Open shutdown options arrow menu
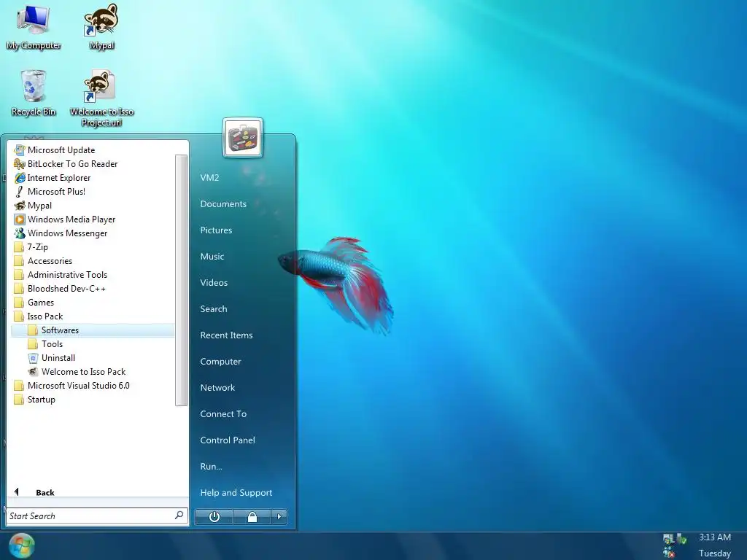The height and width of the screenshot is (560, 747). [x=279, y=517]
